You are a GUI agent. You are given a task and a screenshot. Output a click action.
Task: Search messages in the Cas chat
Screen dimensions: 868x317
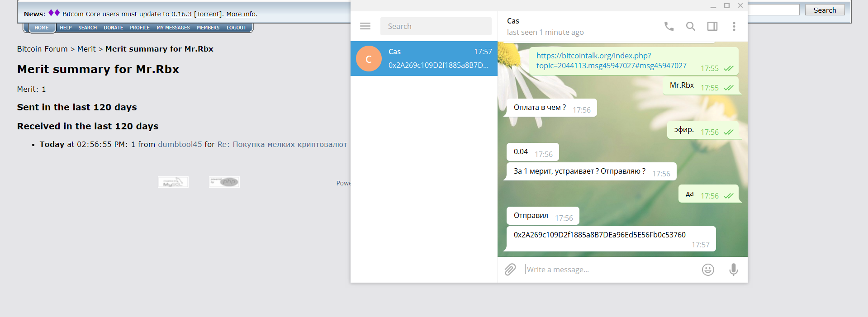pyautogui.click(x=690, y=26)
